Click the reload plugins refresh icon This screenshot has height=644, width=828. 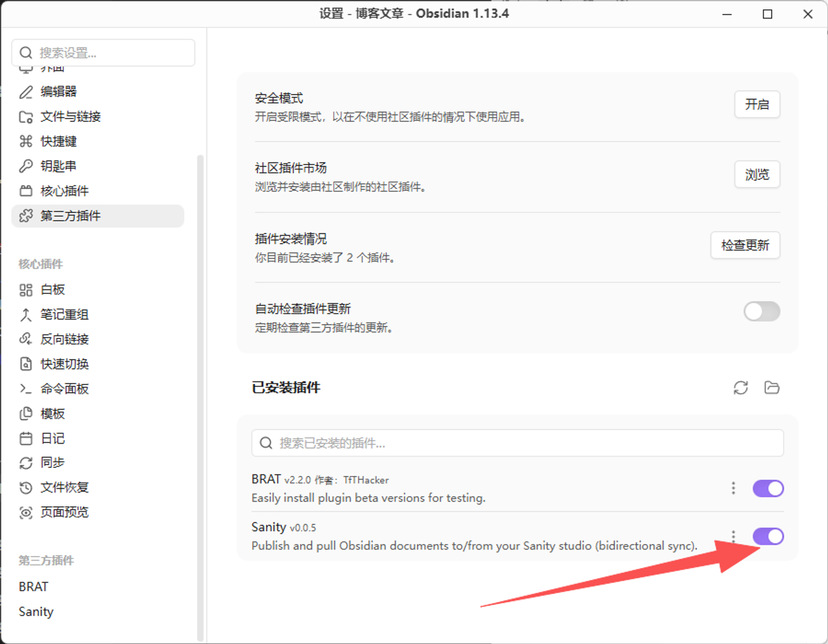[741, 388]
